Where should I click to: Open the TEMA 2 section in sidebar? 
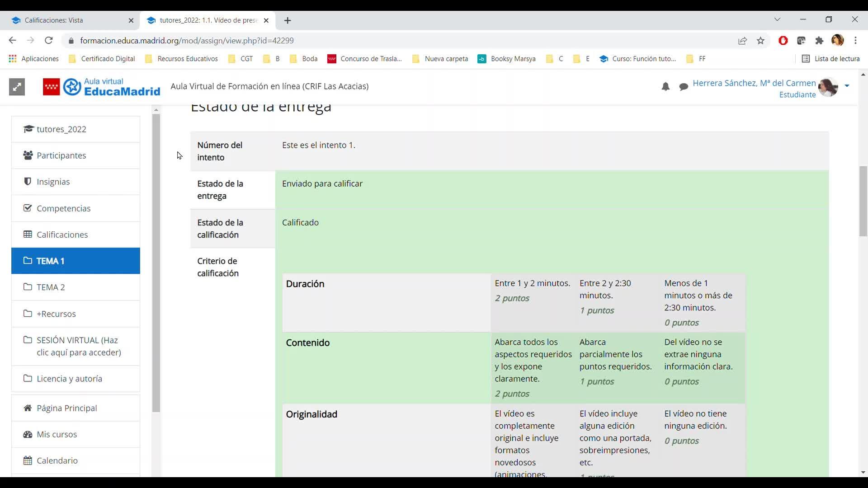pos(51,287)
